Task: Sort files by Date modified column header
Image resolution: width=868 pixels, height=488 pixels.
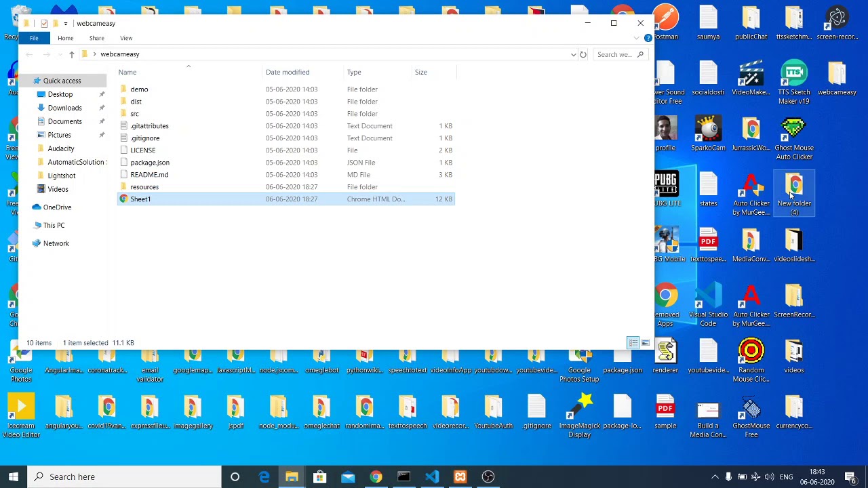Action: (288, 72)
